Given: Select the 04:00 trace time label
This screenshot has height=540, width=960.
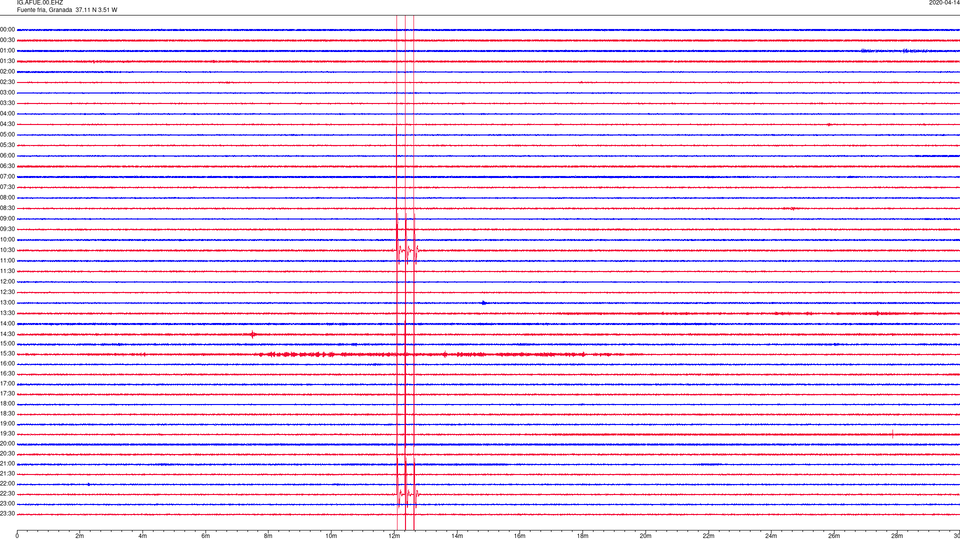Looking at the screenshot, I should (x=7, y=113).
